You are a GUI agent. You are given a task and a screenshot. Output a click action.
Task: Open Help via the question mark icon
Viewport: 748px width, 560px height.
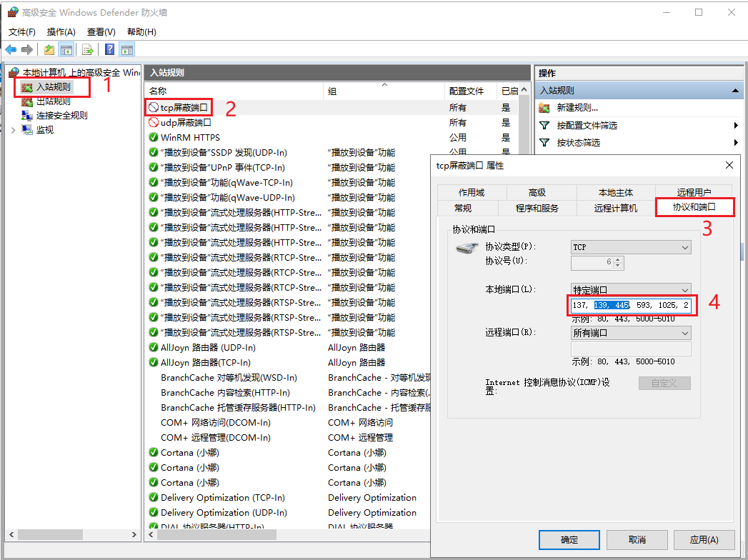[109, 50]
